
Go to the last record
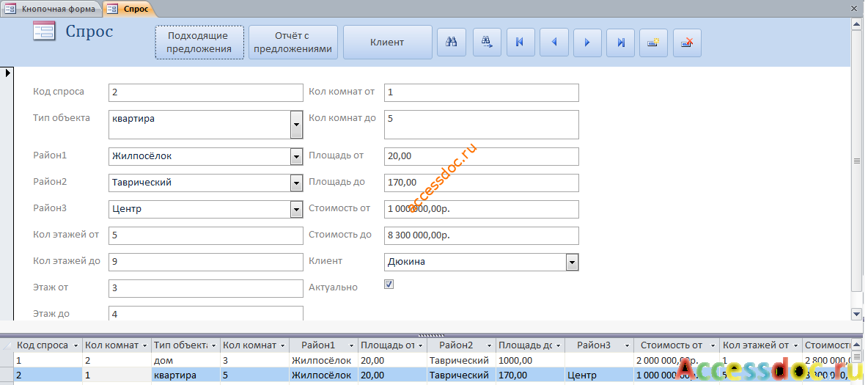[x=620, y=42]
